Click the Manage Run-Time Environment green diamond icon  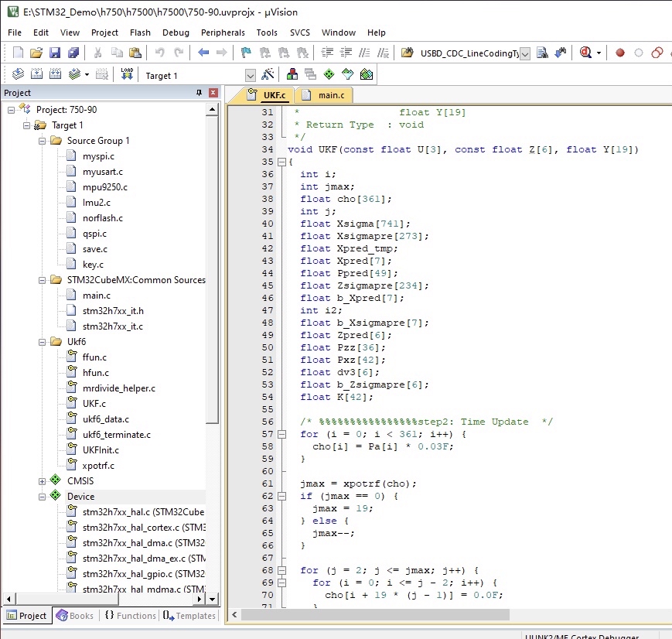pyautogui.click(x=329, y=74)
